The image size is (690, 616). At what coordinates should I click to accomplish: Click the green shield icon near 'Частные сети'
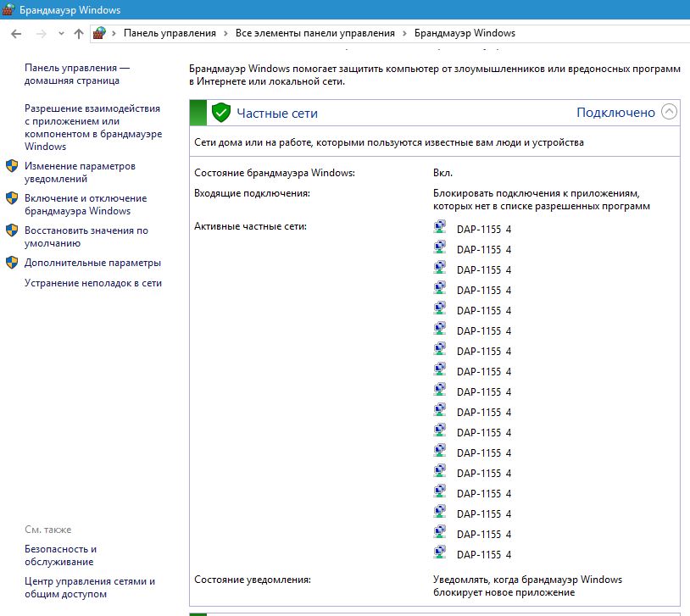click(221, 112)
